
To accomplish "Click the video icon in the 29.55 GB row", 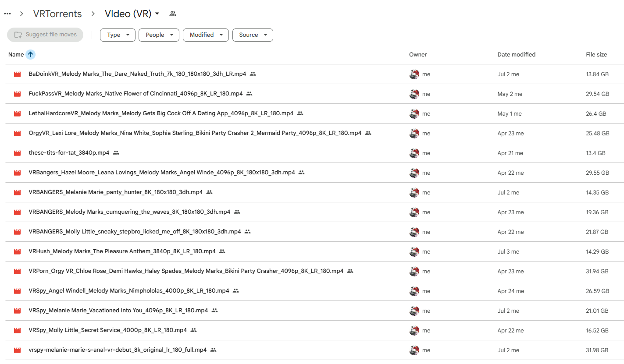I will coord(18,173).
